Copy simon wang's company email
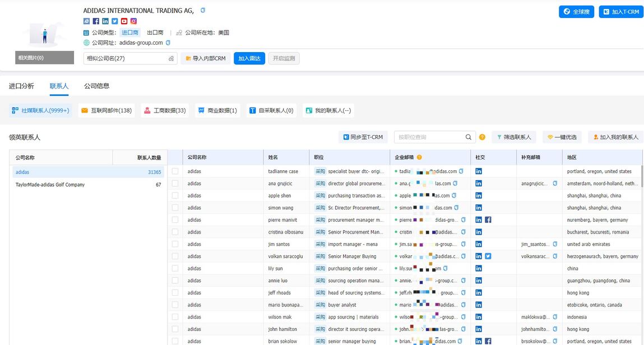The image size is (644, 345). tap(456, 208)
